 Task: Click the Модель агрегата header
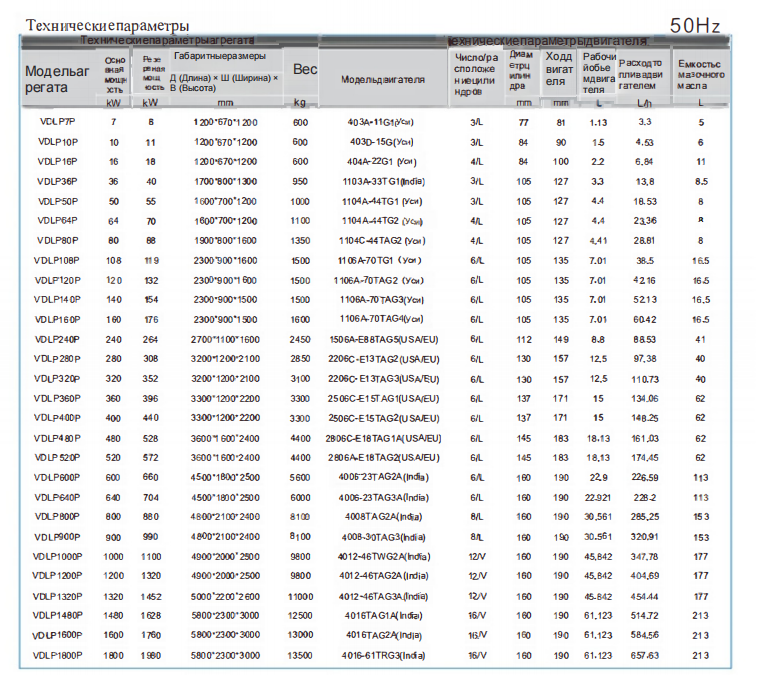(57, 79)
